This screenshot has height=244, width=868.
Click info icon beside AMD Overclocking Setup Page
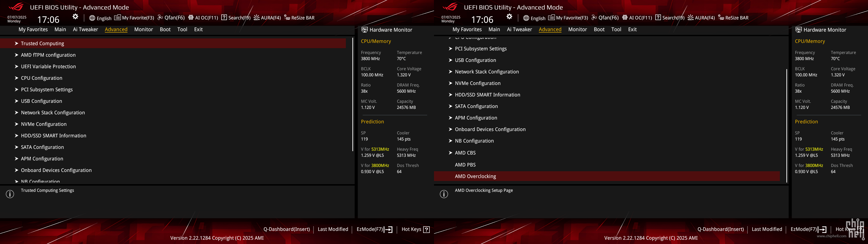pos(444,194)
